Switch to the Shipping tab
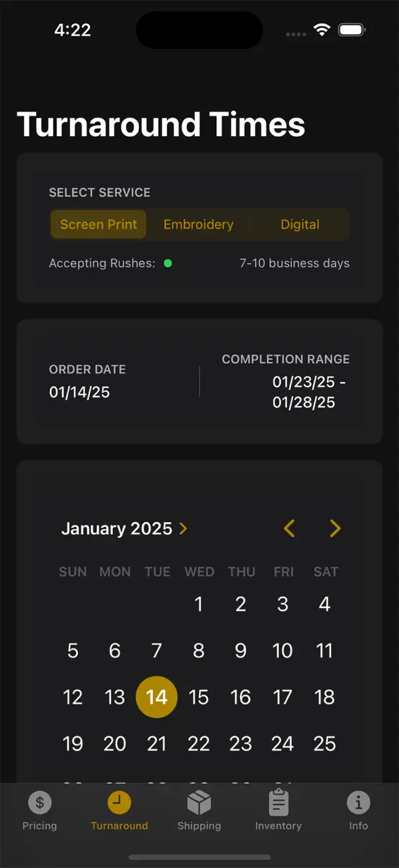Viewport: 399px width, 868px height. pos(199,811)
